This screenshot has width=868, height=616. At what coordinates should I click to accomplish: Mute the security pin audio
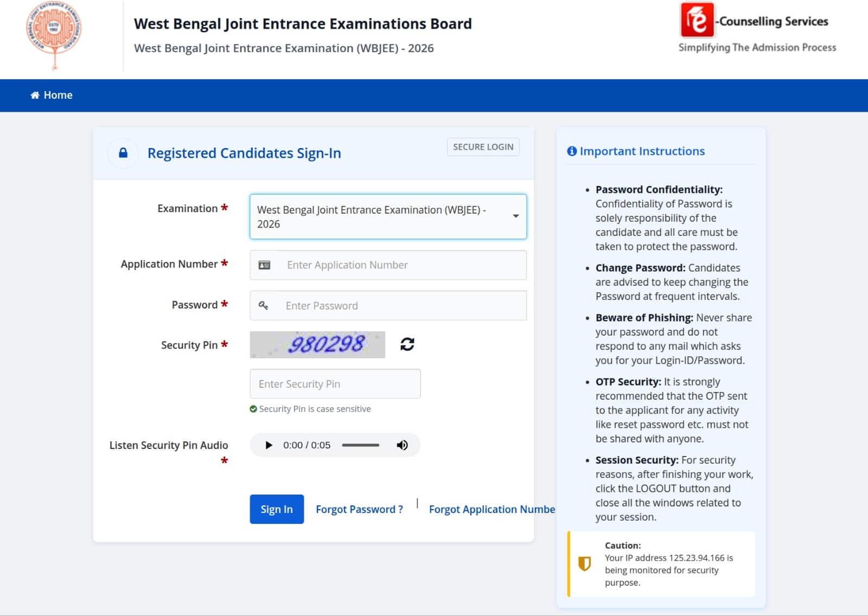(402, 445)
